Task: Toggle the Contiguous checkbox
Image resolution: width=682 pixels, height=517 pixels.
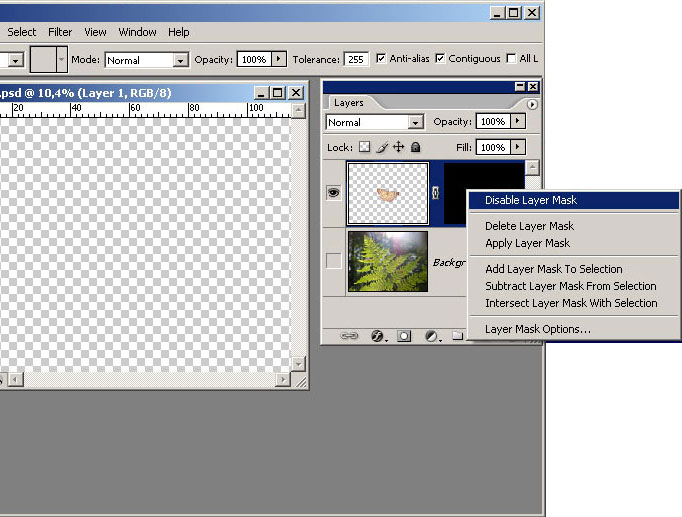Action: click(x=440, y=58)
